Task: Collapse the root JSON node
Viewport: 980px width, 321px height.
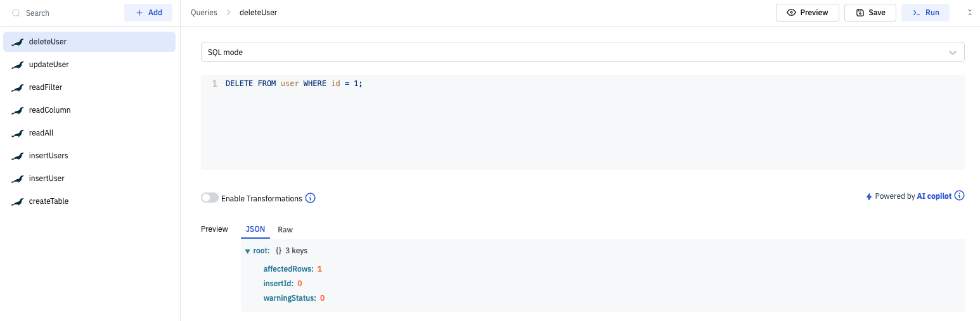Action: (248, 251)
